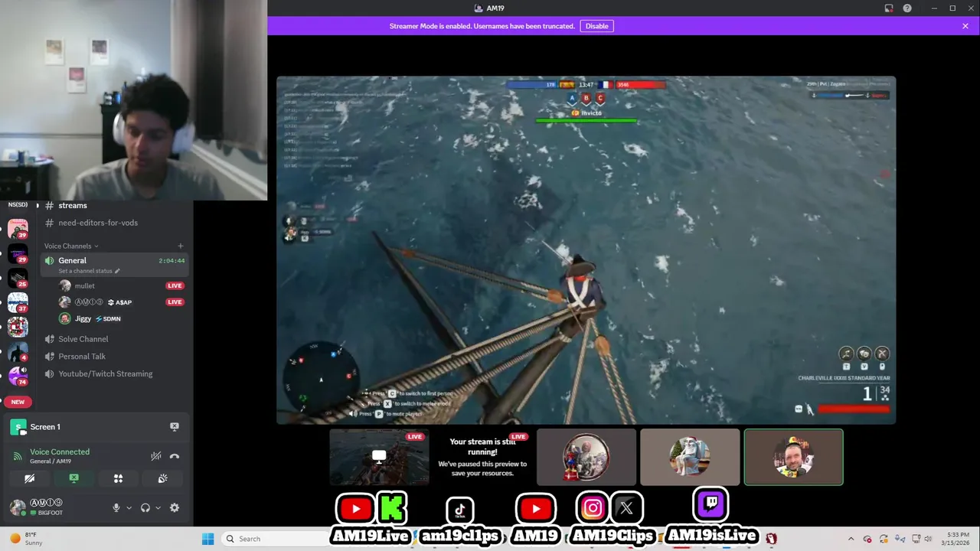The image size is (980, 551).
Task: Open User Settings gear
Action: (175, 507)
